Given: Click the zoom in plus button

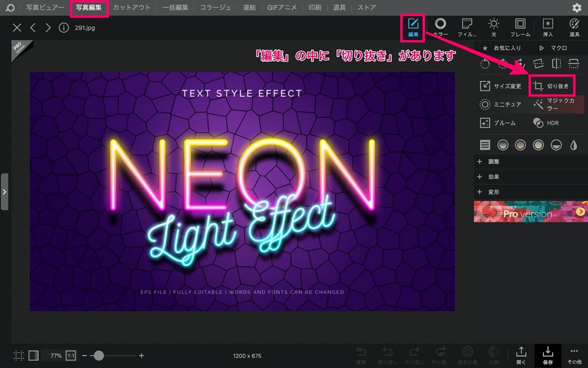Looking at the screenshot, I should 142,355.
